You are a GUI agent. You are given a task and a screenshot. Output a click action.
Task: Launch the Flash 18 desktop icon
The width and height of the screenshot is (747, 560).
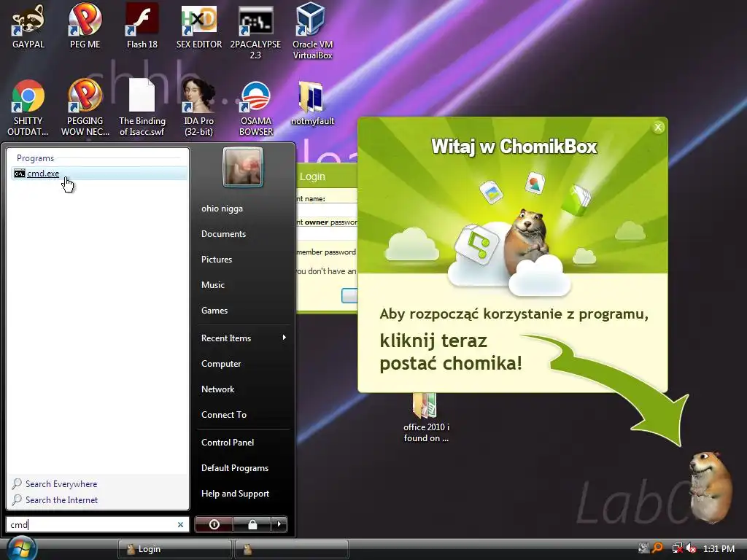click(x=142, y=26)
